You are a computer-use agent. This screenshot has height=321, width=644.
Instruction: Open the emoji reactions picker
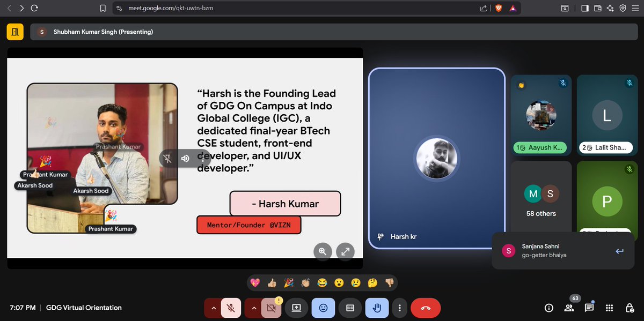point(323,308)
